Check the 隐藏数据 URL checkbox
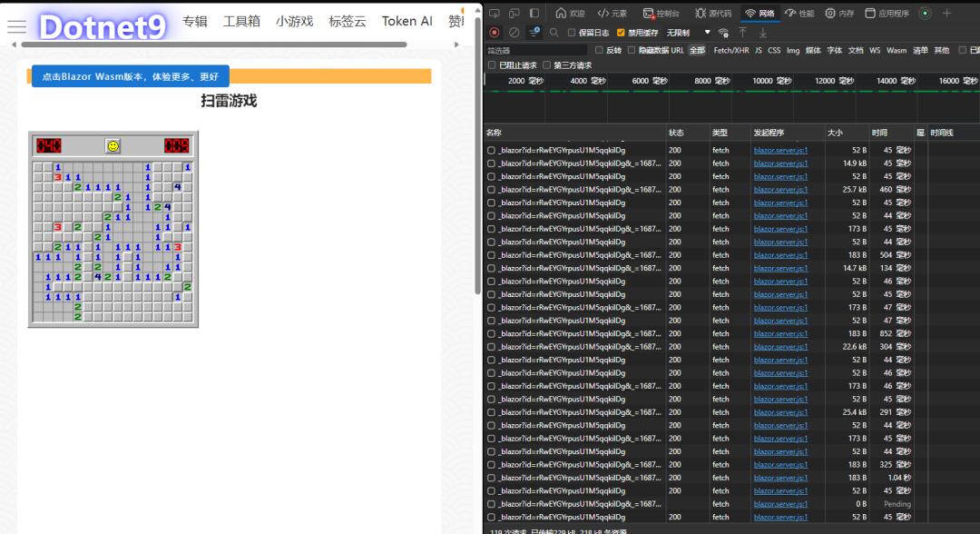The height and width of the screenshot is (534, 980). click(x=632, y=50)
